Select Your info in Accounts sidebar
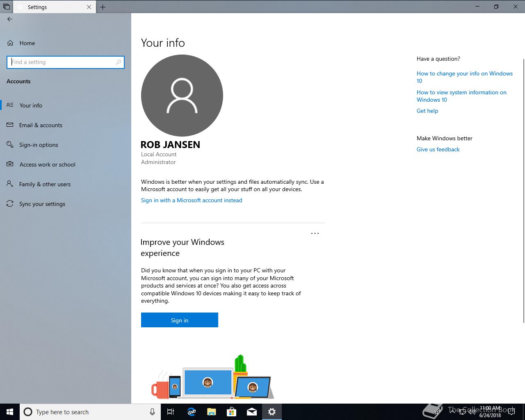This screenshot has height=420, width=525. (66, 105)
